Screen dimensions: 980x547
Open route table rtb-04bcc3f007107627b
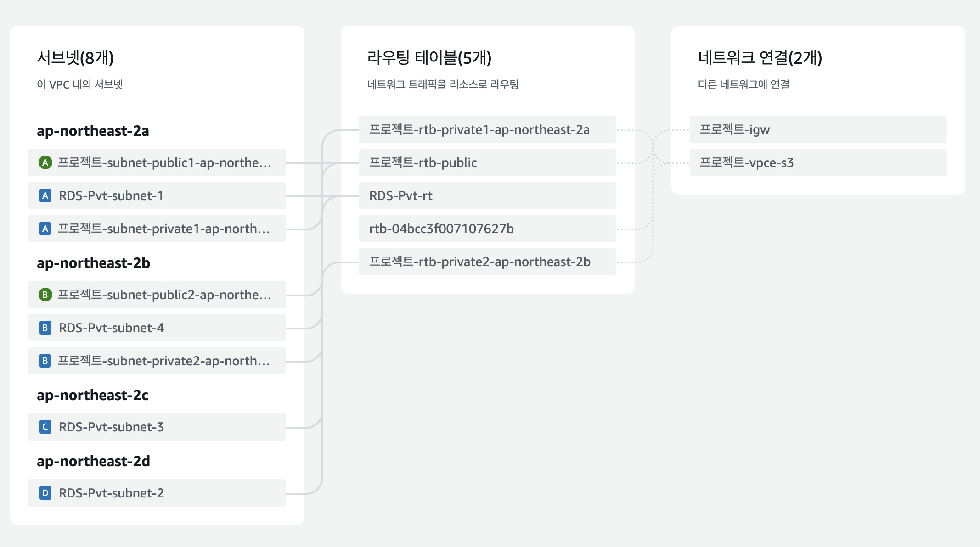click(441, 229)
